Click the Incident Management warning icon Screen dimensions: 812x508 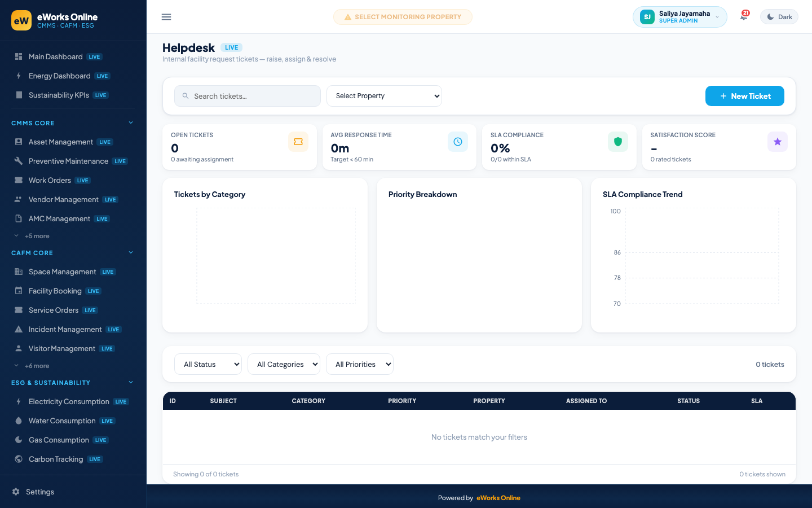point(19,329)
